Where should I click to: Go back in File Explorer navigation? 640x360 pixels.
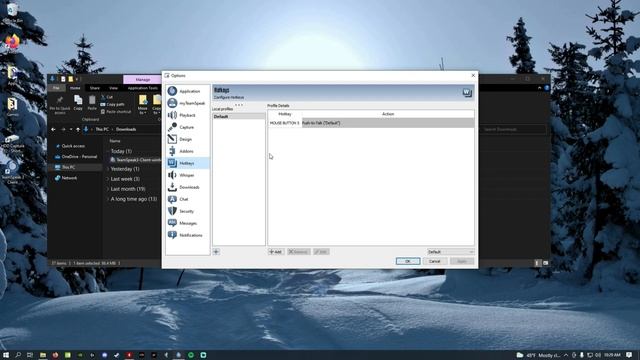[53, 129]
